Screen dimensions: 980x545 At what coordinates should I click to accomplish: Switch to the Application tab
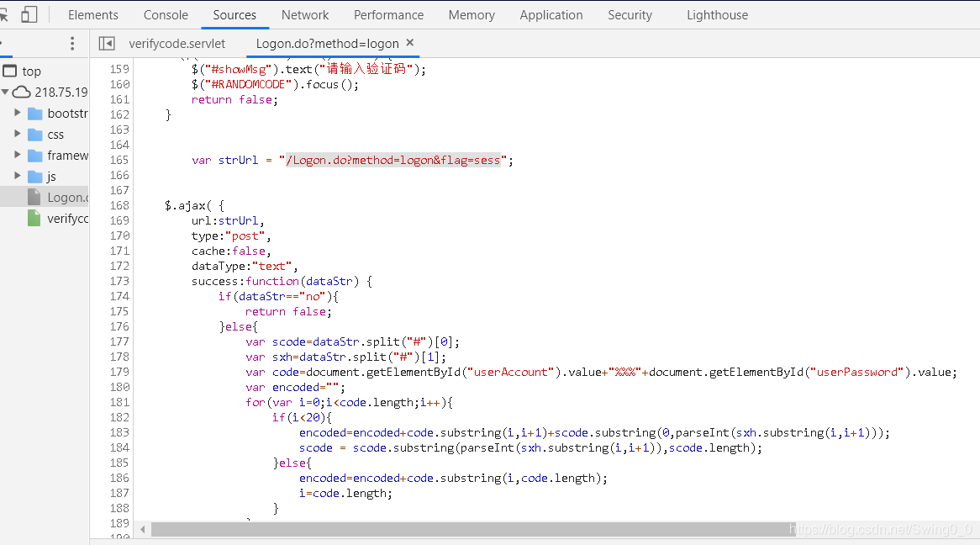click(x=551, y=15)
